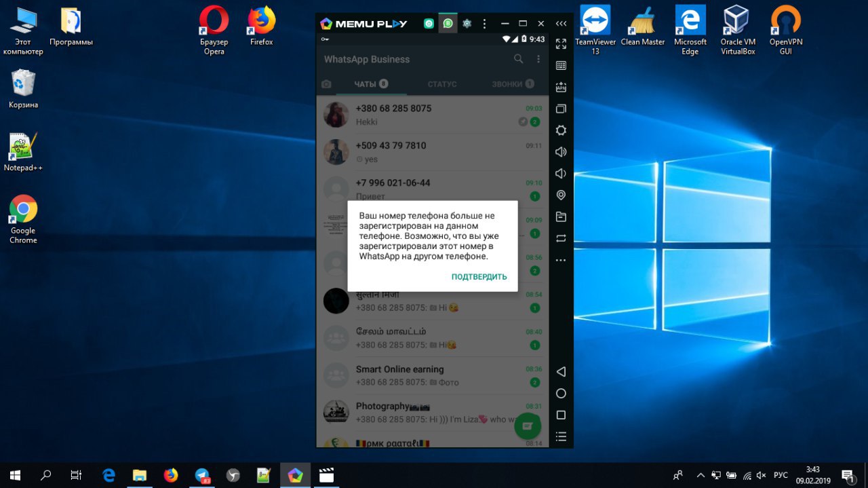
Task: Open the list menu icon at sidebar bottom
Action: point(561,436)
